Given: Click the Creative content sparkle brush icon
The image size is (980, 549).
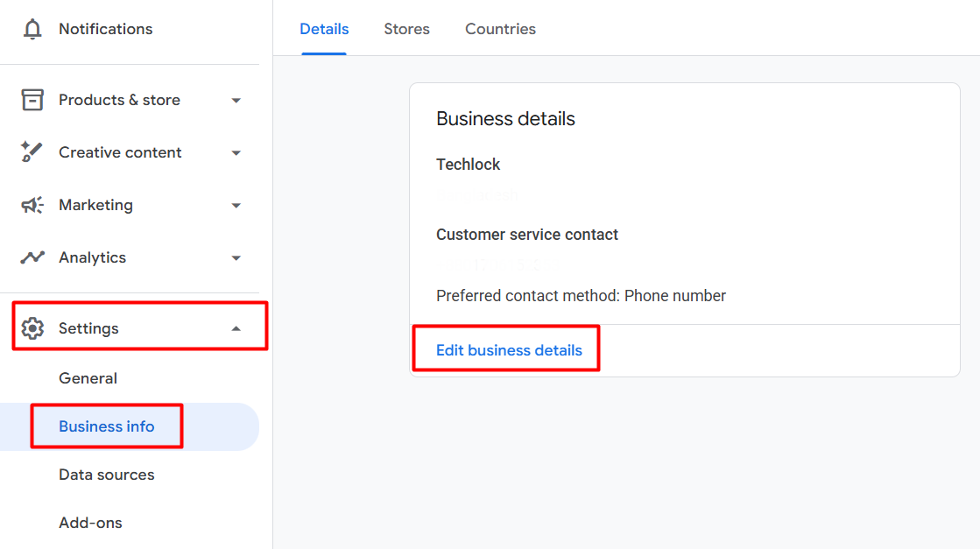Looking at the screenshot, I should click(32, 152).
